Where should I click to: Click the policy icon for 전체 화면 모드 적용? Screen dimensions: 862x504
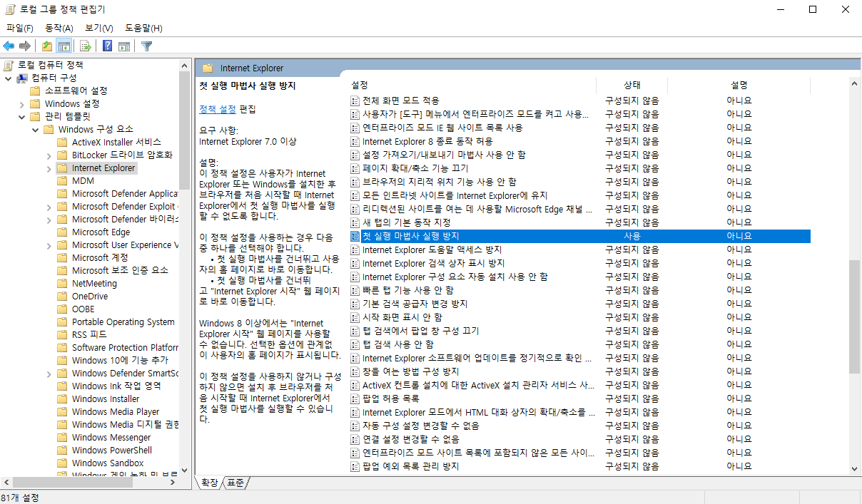tap(355, 101)
